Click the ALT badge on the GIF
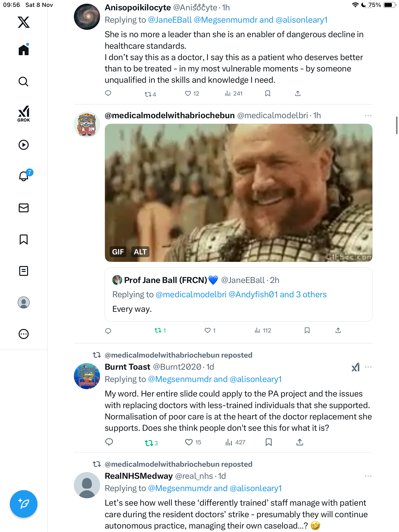Screen dimensions: 399x532 140,252
